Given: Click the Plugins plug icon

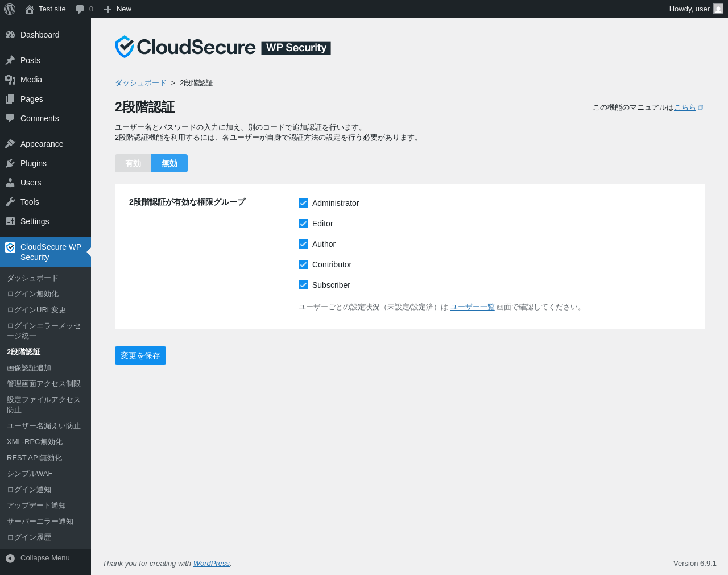Looking at the screenshot, I should click(x=10, y=163).
